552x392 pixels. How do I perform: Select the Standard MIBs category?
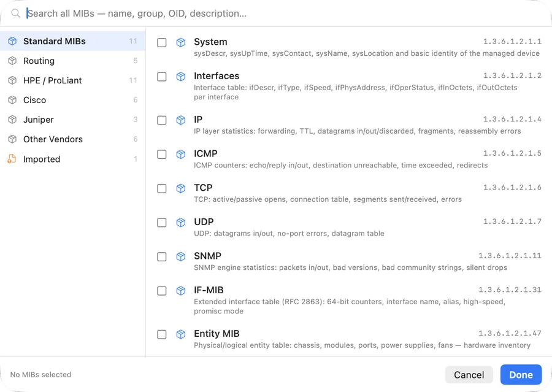pos(72,41)
